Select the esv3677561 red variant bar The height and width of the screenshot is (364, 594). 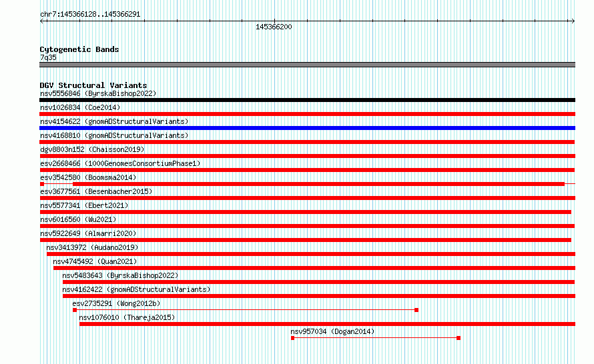[x=307, y=198]
